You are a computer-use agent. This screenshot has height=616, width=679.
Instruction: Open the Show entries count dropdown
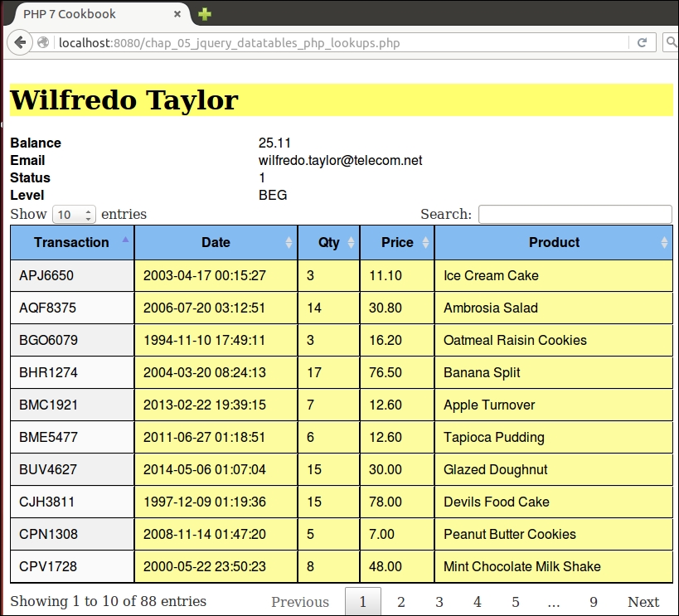75,215
